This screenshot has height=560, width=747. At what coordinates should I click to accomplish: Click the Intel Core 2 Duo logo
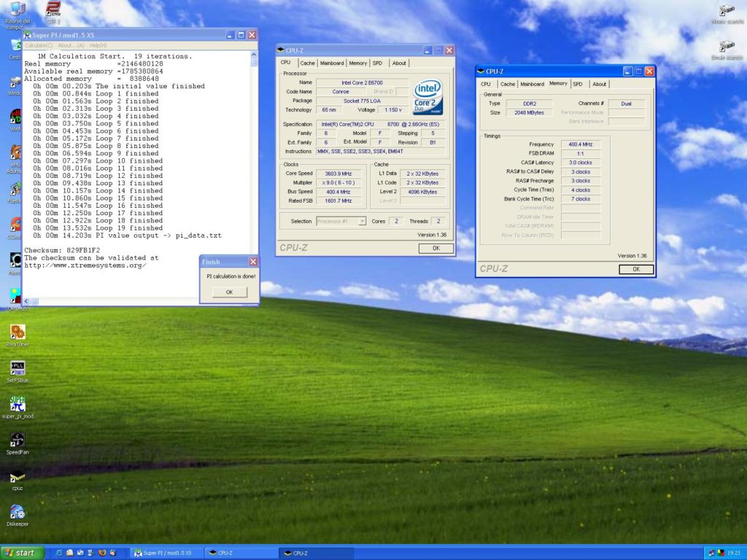click(427, 97)
